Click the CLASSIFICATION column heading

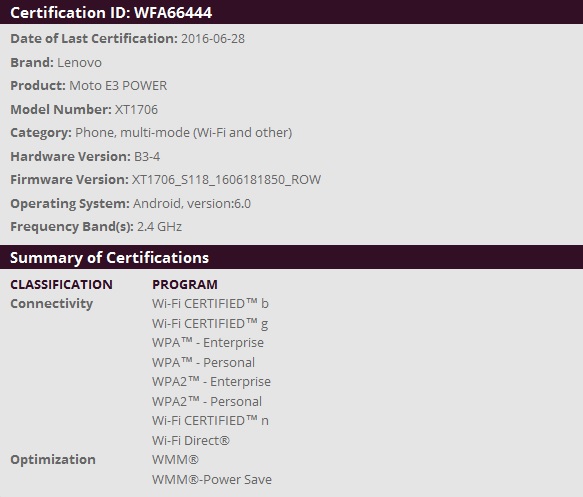[x=61, y=284]
